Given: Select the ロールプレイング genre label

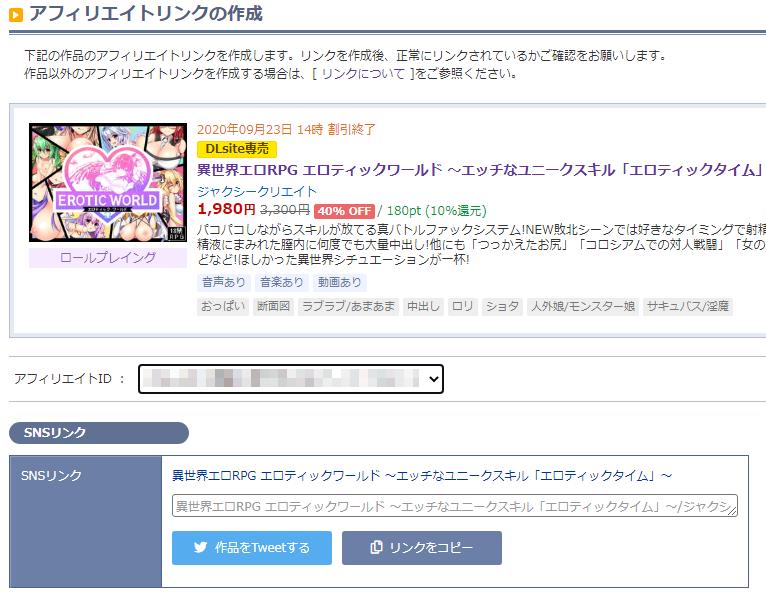Looking at the screenshot, I should point(108,257).
